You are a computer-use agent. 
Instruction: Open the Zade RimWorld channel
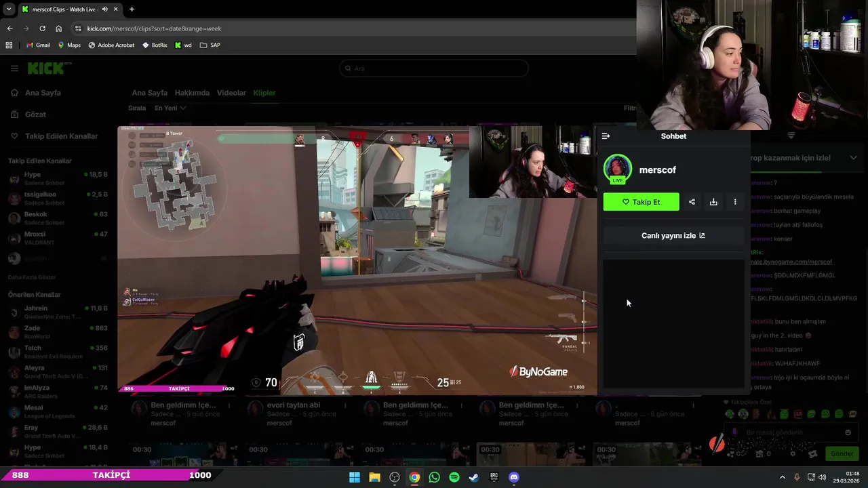[58, 331]
